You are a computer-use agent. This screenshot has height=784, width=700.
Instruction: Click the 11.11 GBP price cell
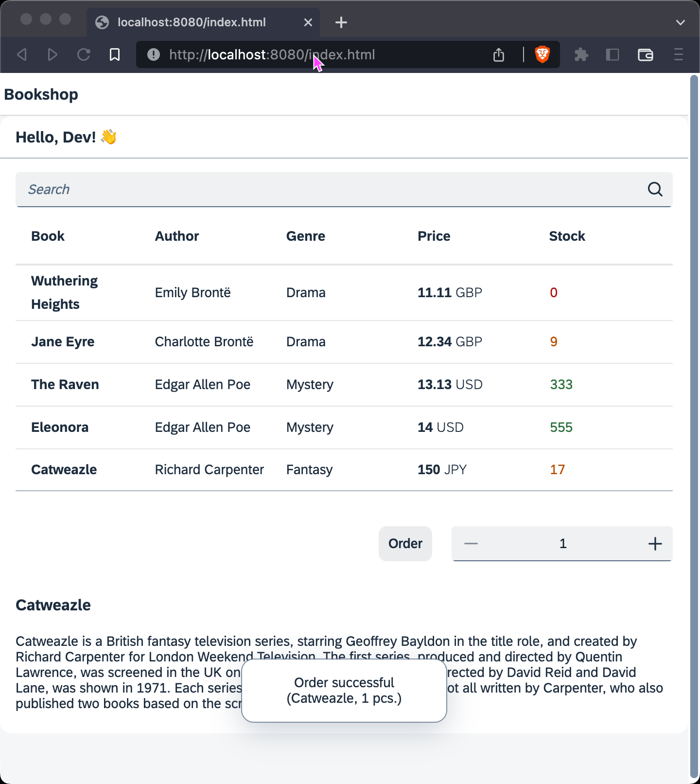pyautogui.click(x=450, y=293)
